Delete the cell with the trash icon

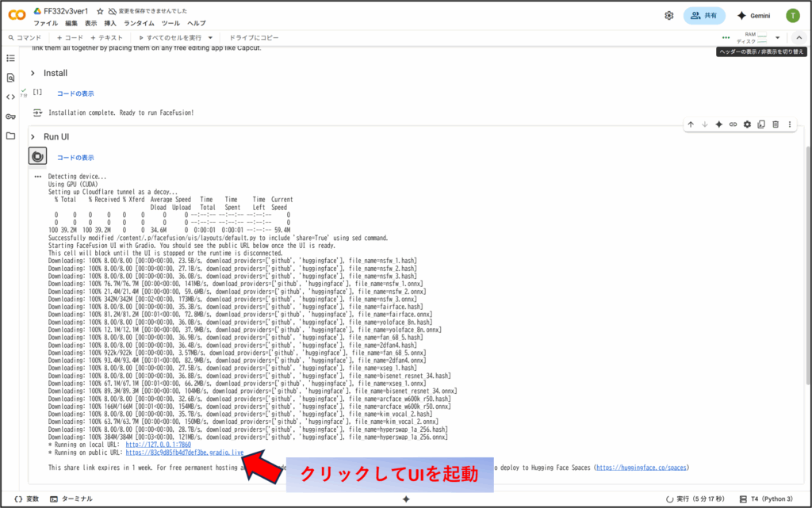(776, 124)
